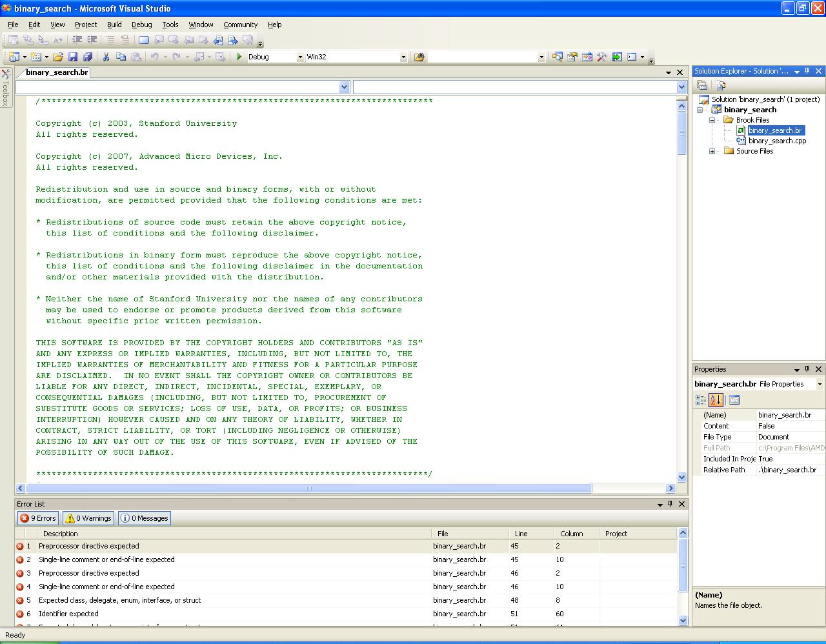Open the Tools menu
826x644 pixels.
170,25
